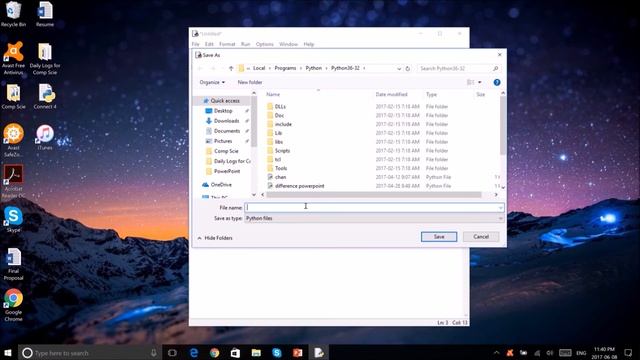Open the Save as type dropdown

[374, 218]
